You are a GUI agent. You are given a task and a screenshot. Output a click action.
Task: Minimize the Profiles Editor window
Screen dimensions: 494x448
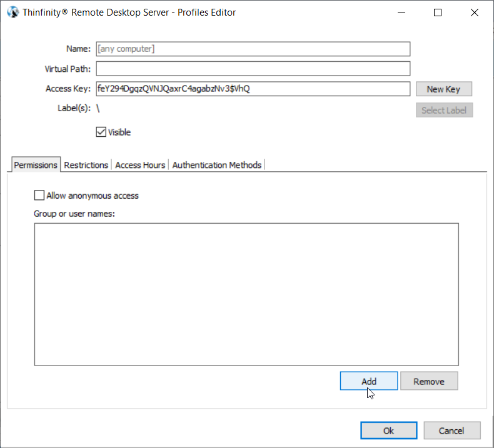pos(401,12)
